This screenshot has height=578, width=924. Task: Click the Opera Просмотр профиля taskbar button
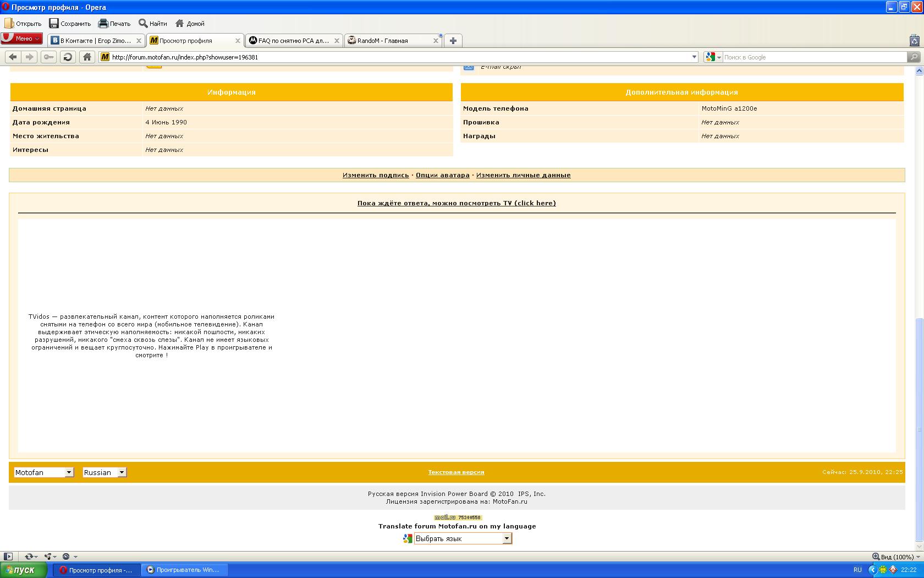tap(97, 570)
